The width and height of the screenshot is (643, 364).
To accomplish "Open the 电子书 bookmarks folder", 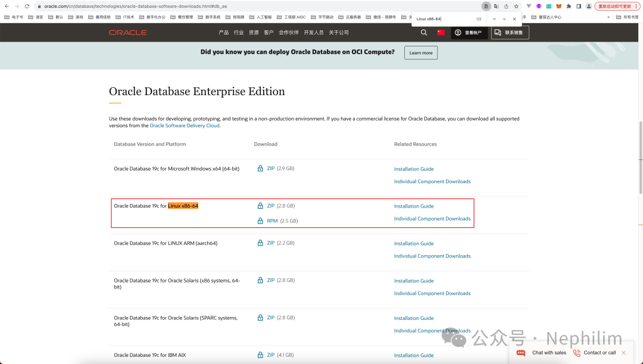I will [14, 17].
